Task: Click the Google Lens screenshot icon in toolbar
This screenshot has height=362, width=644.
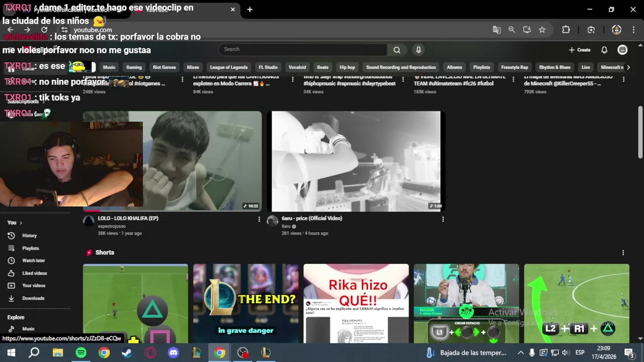Action: [591, 30]
